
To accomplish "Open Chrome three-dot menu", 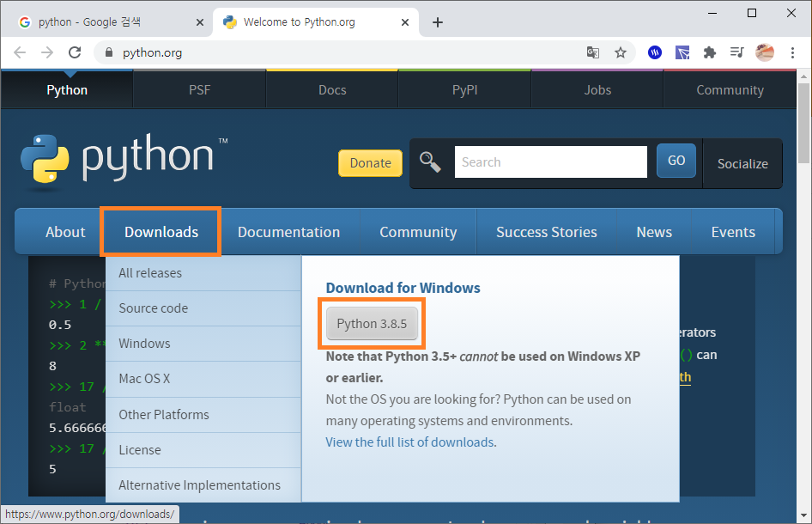I will coord(792,52).
